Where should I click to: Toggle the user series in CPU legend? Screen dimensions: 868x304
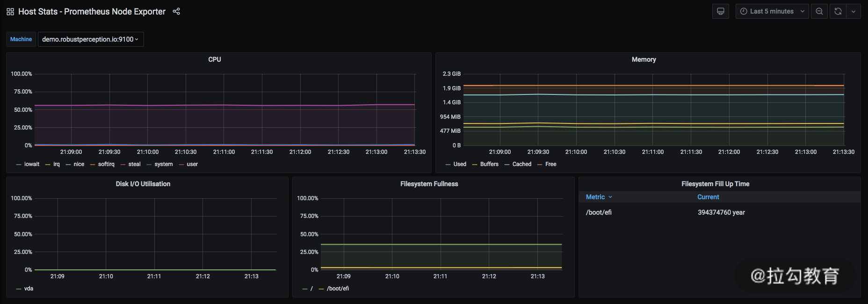192,164
